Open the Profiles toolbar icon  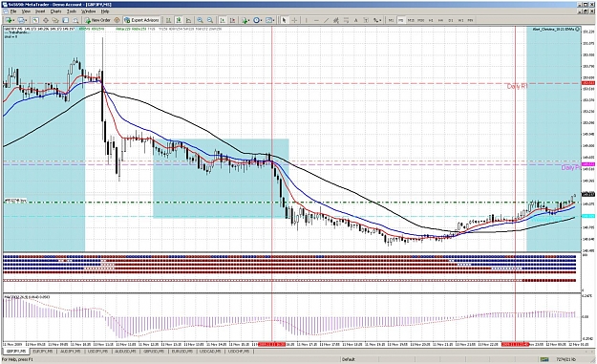tap(21, 20)
